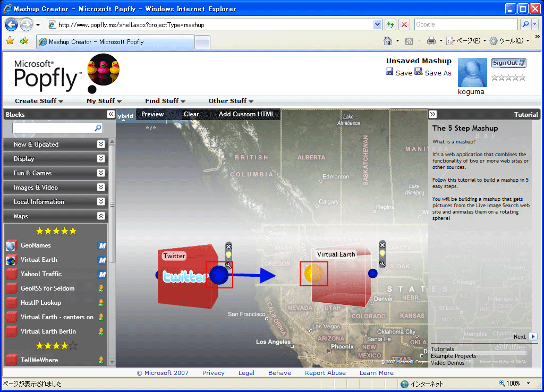Open the Video Demos link

tap(447, 363)
